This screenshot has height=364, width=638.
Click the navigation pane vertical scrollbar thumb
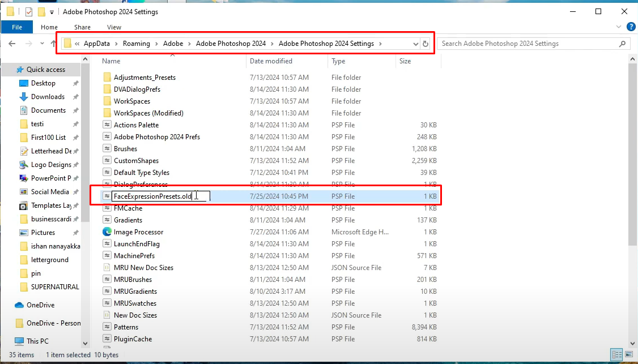click(85, 142)
